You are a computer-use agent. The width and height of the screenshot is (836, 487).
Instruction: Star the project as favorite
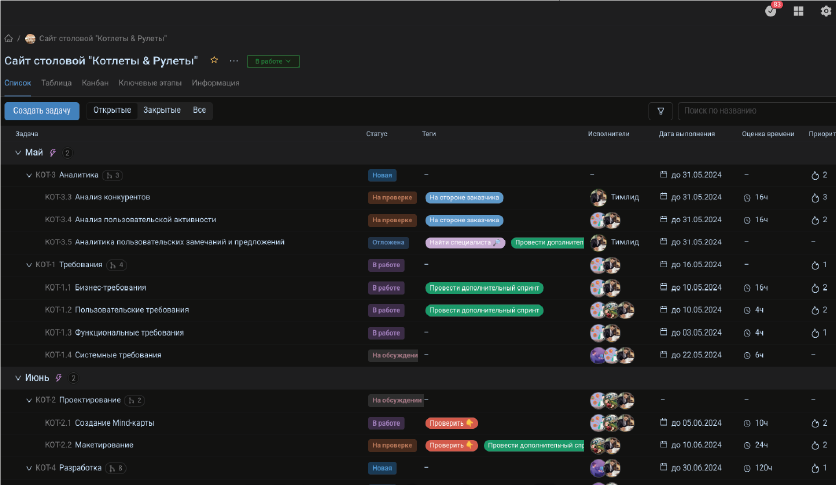[x=214, y=61]
